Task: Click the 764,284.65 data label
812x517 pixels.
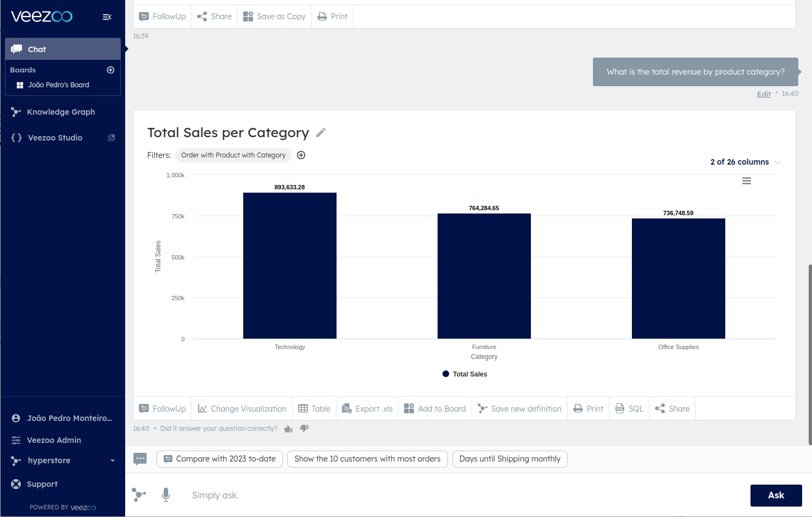Action: pos(484,208)
